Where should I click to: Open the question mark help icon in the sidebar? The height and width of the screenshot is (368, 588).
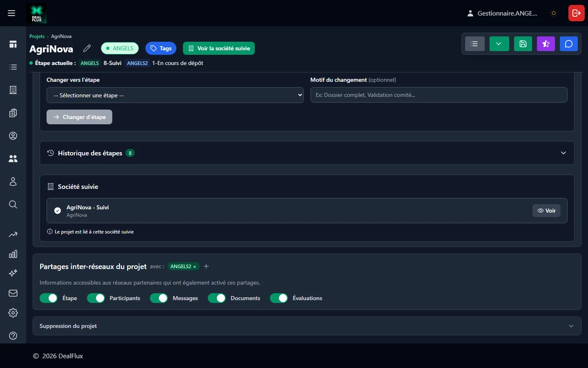click(x=13, y=336)
